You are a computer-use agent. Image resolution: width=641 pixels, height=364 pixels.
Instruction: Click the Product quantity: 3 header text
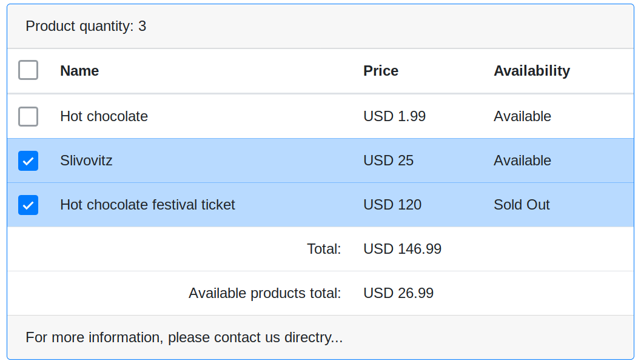(x=86, y=26)
